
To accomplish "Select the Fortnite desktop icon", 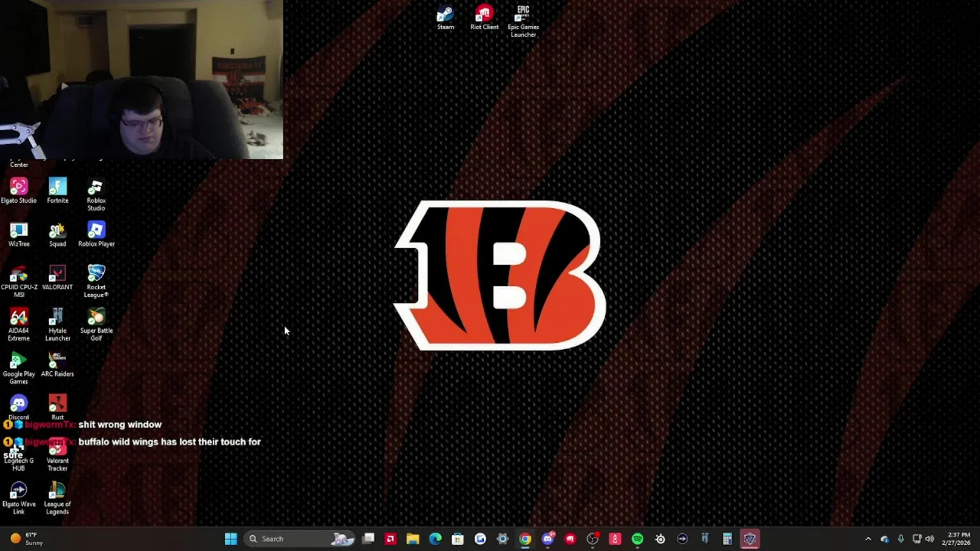I will (x=57, y=191).
